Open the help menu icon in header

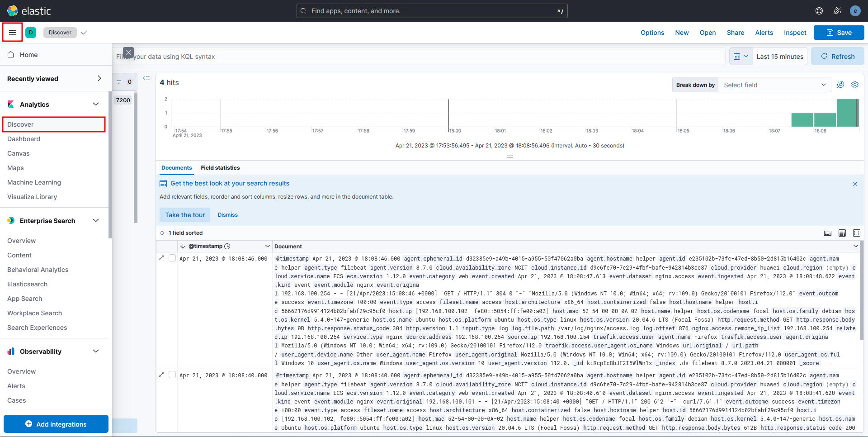coord(819,11)
